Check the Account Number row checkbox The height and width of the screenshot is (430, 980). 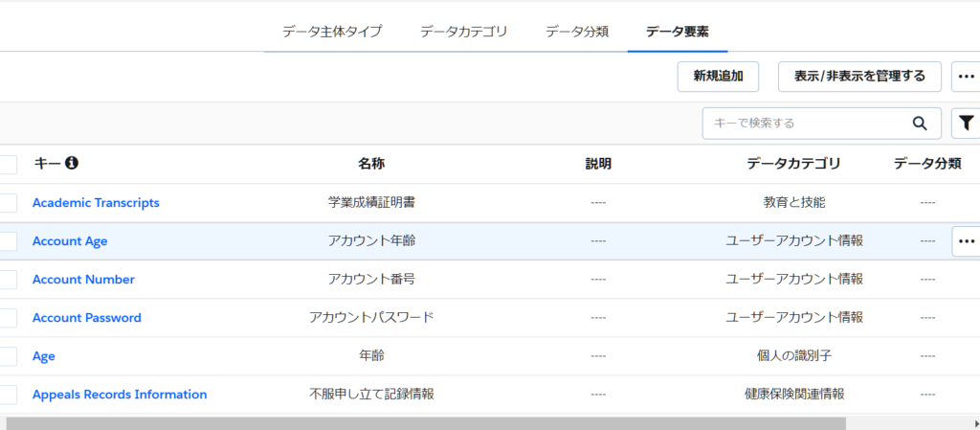point(8,280)
